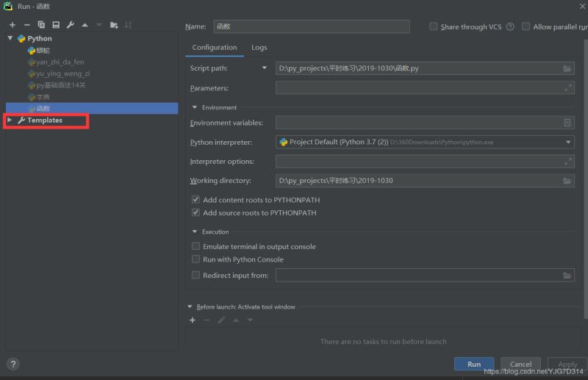Check Run with Python Console option
588x380 pixels.
tap(196, 259)
